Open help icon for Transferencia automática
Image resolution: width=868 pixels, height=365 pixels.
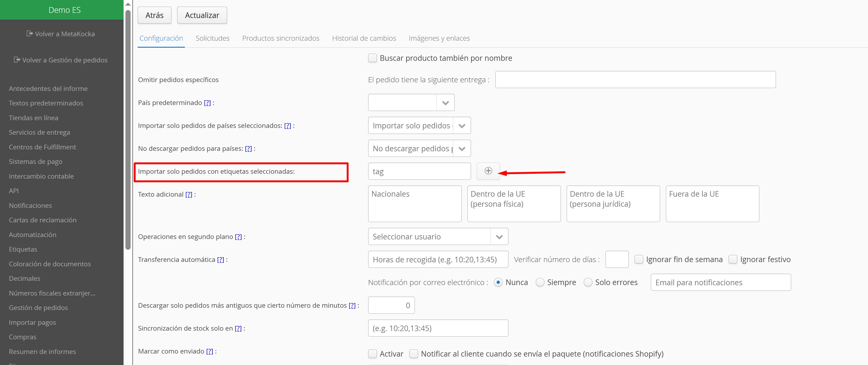click(220, 260)
